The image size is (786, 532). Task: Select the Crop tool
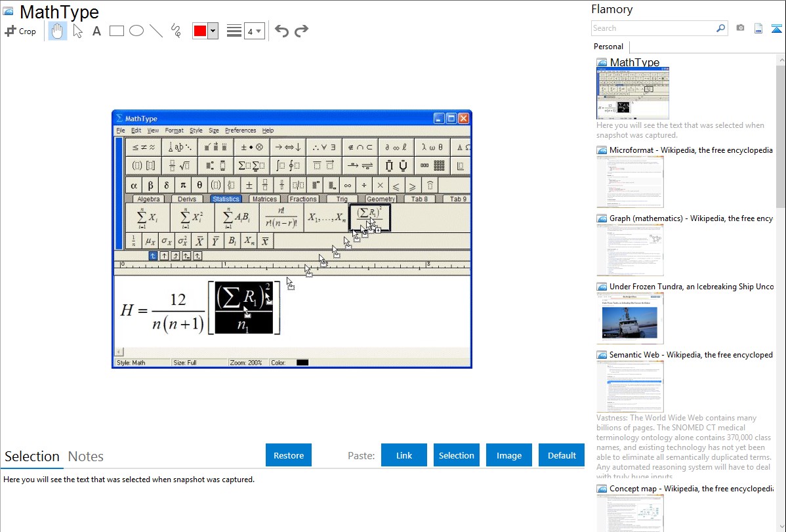coord(20,31)
